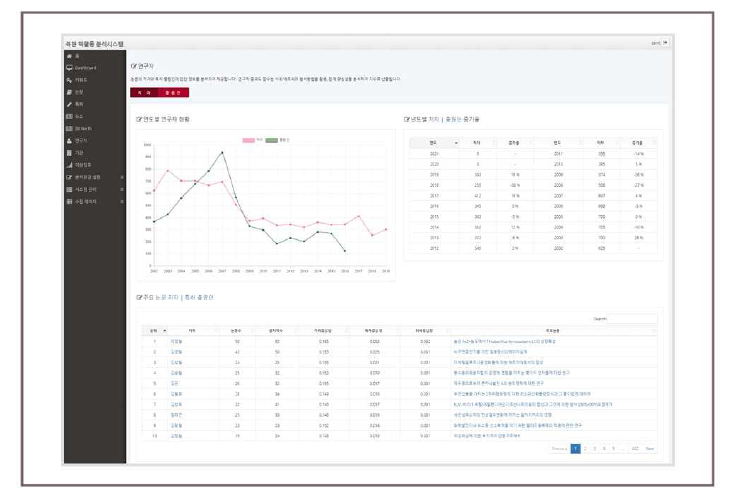Select the person icon sidebar item
Image resolution: width=735 pixels, height=503 pixels.
point(69,140)
